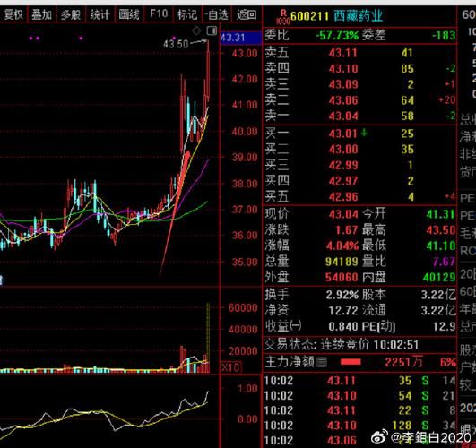Open the F10 company info page
The height and width of the screenshot is (448, 476).
[159, 14]
